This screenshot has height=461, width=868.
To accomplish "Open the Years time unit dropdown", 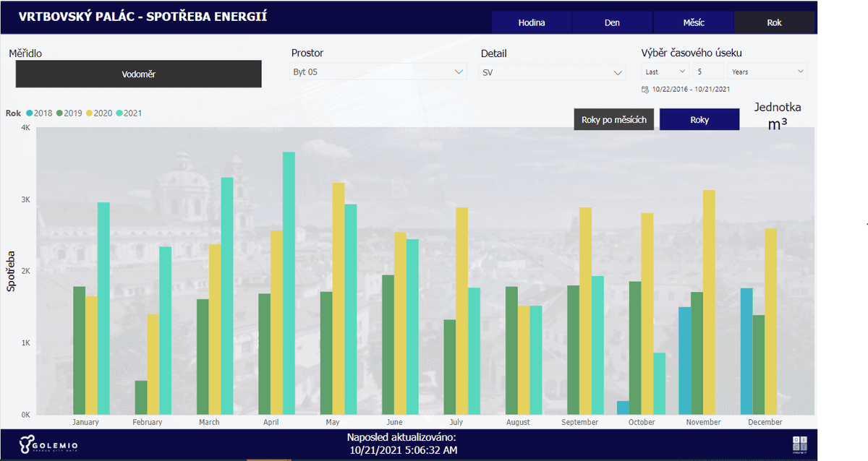I will [767, 72].
